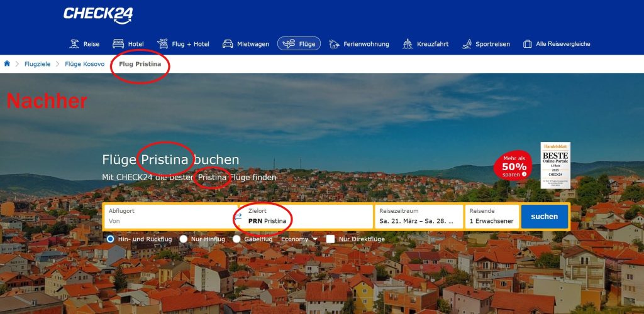Choose the Gabelflug radio option
Screen dimensions: 644x314
(x=237, y=239)
